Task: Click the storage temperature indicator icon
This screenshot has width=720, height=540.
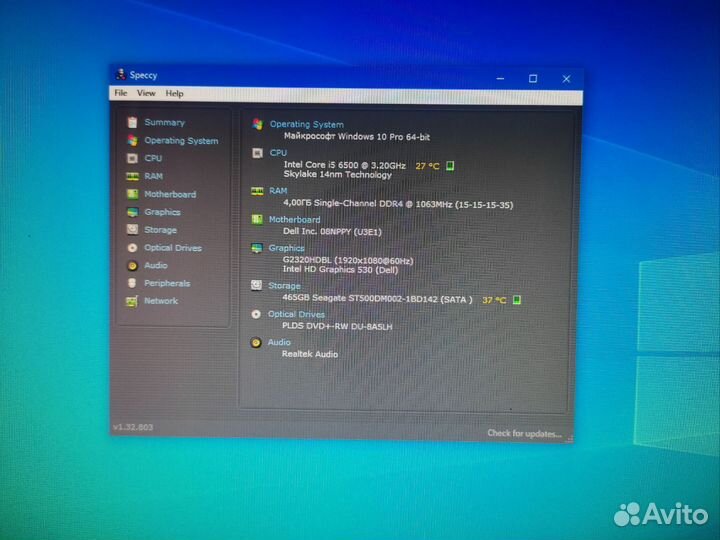Action: [x=517, y=300]
